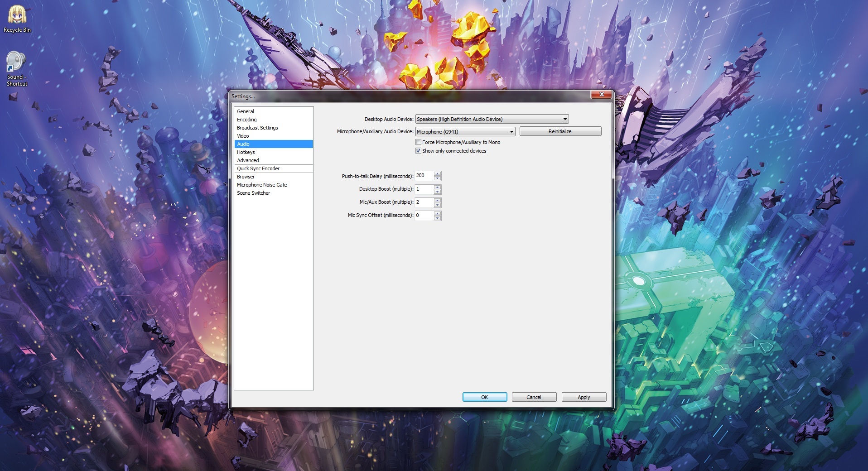Screen dimensions: 868x471
Task: Decrease the Push-to-talk Delay value
Action: point(438,178)
